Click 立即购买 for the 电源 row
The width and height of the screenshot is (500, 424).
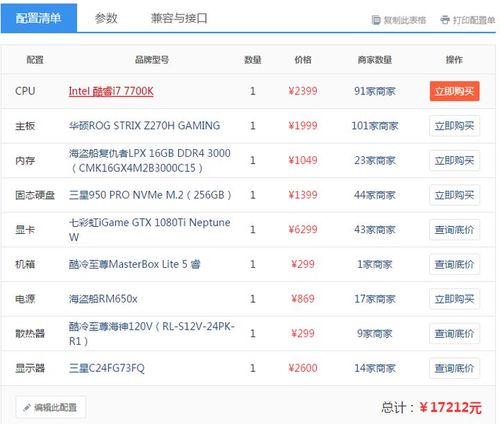coord(454,299)
